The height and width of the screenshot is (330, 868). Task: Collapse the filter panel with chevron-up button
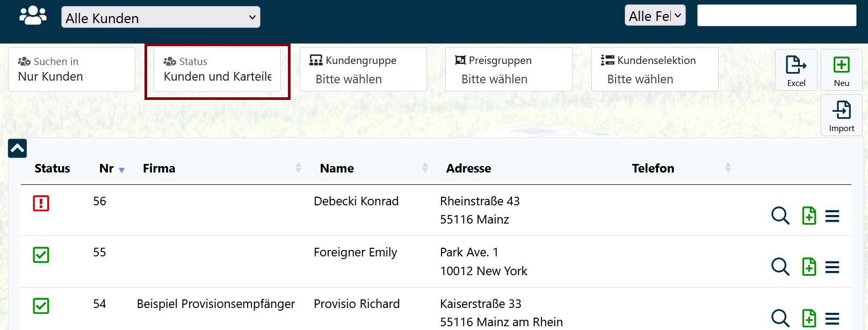point(17,148)
